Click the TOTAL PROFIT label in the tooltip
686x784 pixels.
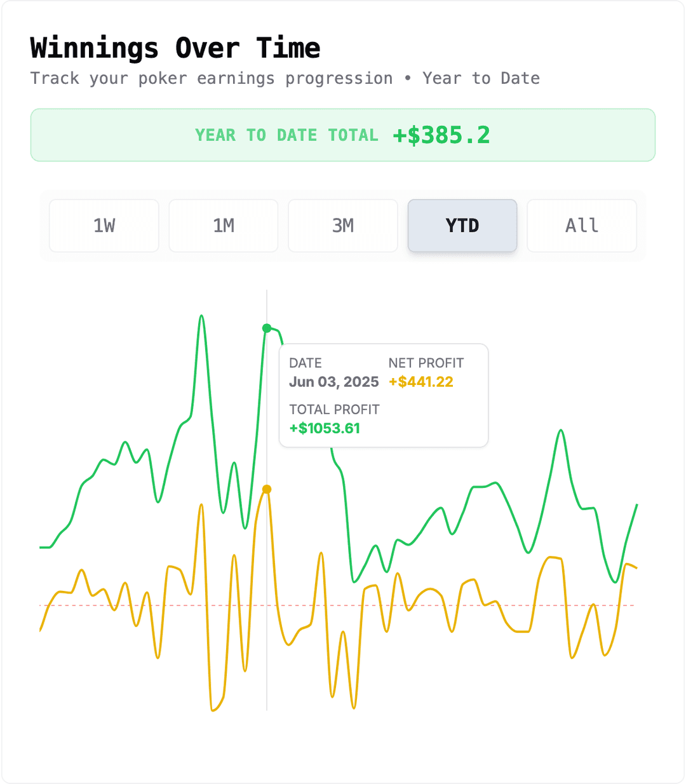pyautogui.click(x=334, y=410)
